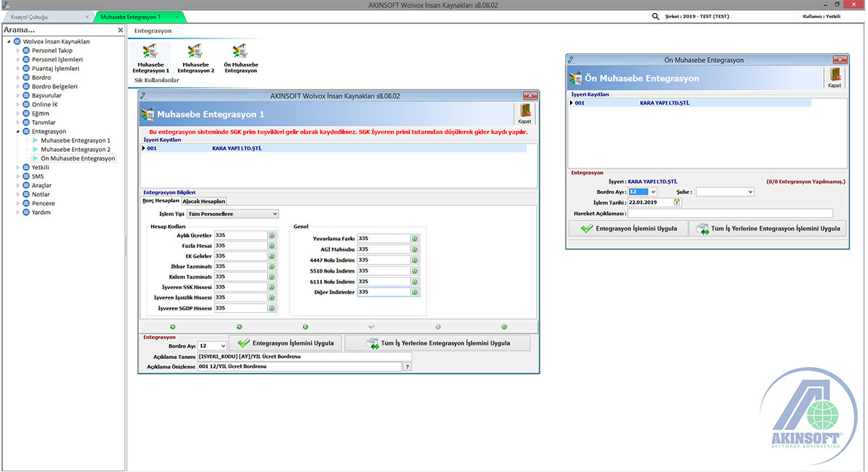The width and height of the screenshot is (868, 472).
Task: Click the Arama search box in the side panel
Action: tap(58, 30)
